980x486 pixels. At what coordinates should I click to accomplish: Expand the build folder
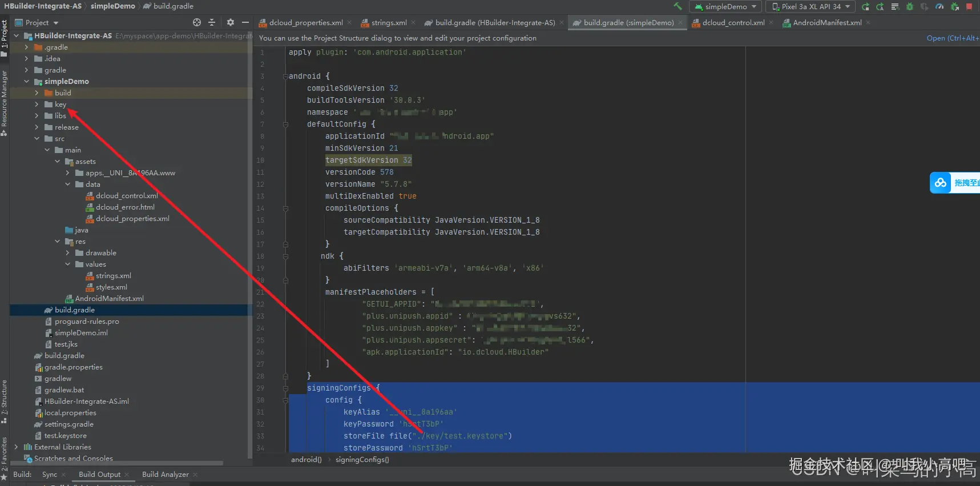click(37, 93)
